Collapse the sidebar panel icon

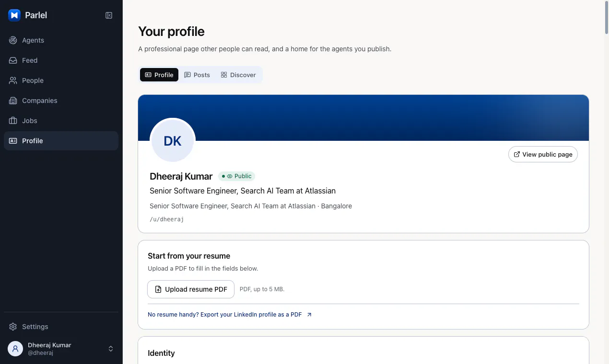(109, 15)
